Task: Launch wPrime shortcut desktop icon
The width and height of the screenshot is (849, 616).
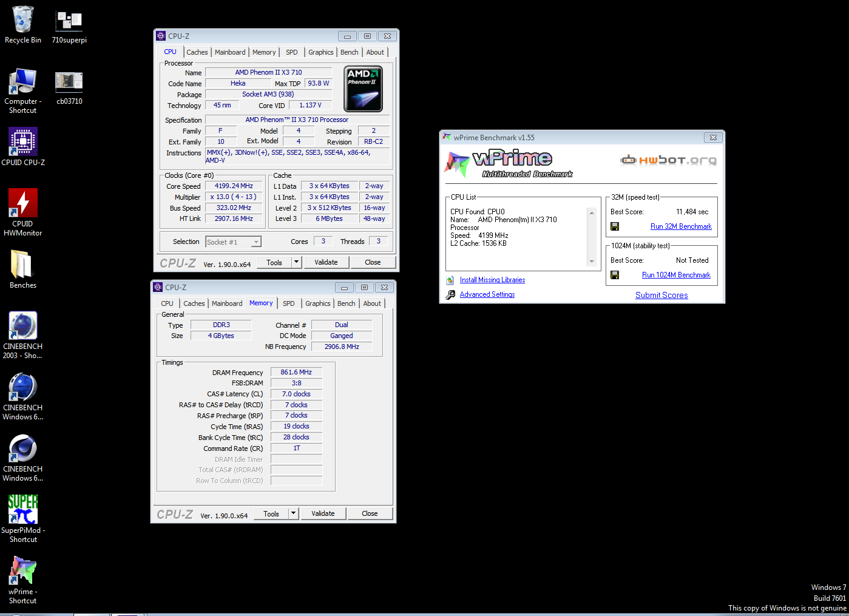Action: point(23,571)
